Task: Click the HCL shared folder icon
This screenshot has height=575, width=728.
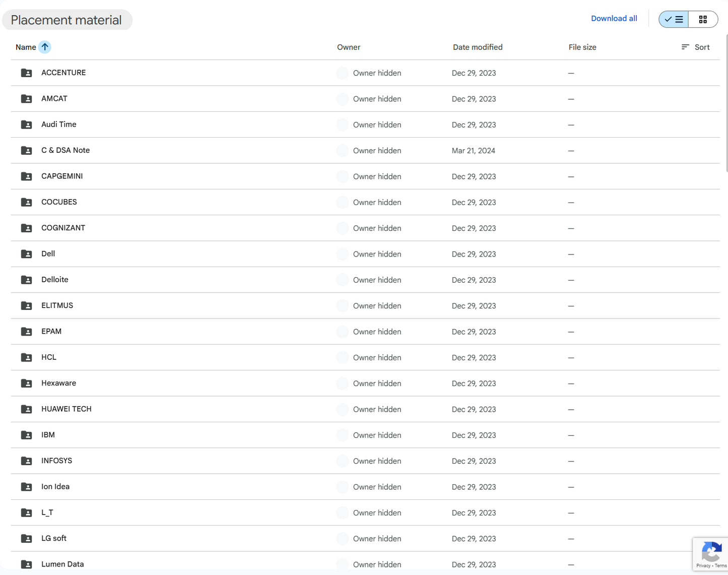Action: click(27, 357)
